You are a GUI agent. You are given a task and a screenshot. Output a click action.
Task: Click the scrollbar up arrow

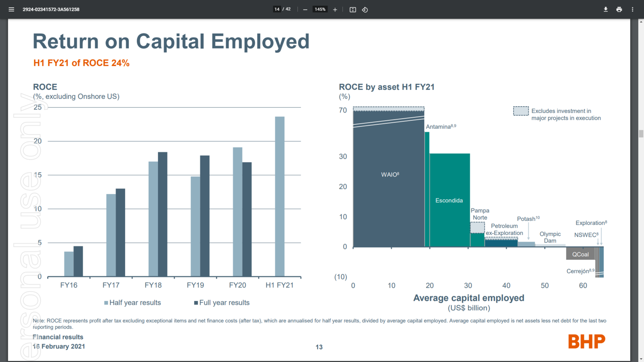click(641, 22)
